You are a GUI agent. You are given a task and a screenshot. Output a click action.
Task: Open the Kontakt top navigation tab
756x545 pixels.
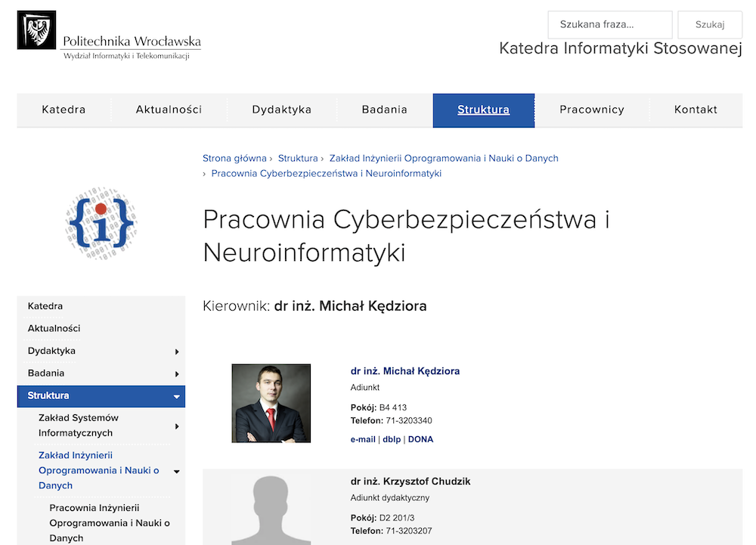pos(696,110)
